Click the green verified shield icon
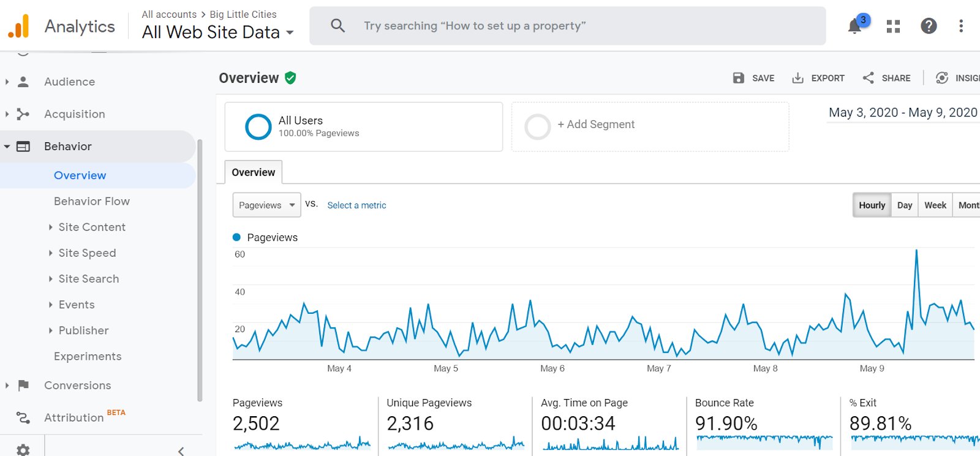Screen dimensions: 980x456 (290, 78)
